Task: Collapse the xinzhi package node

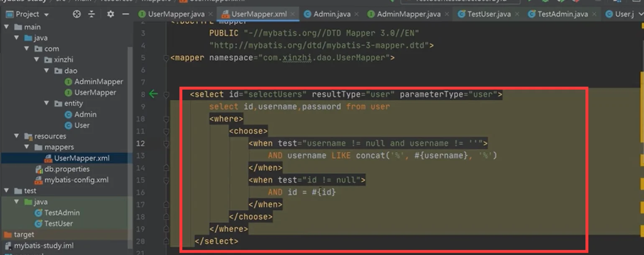Action: (37, 59)
